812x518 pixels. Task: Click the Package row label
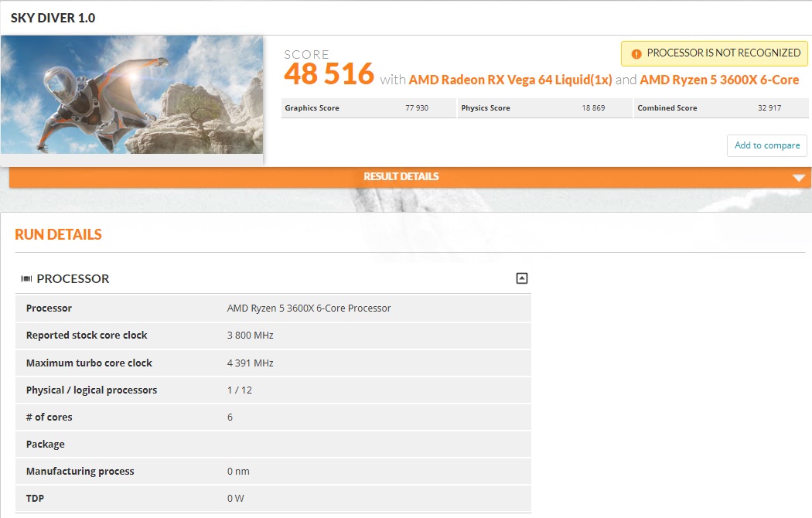pyautogui.click(x=45, y=445)
